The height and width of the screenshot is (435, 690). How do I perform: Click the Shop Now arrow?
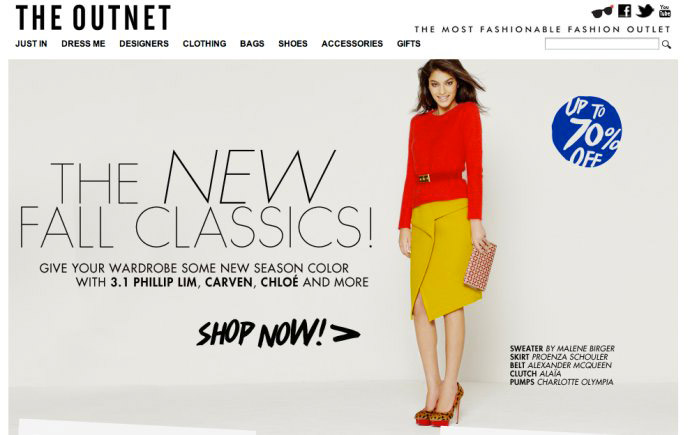[x=278, y=333]
